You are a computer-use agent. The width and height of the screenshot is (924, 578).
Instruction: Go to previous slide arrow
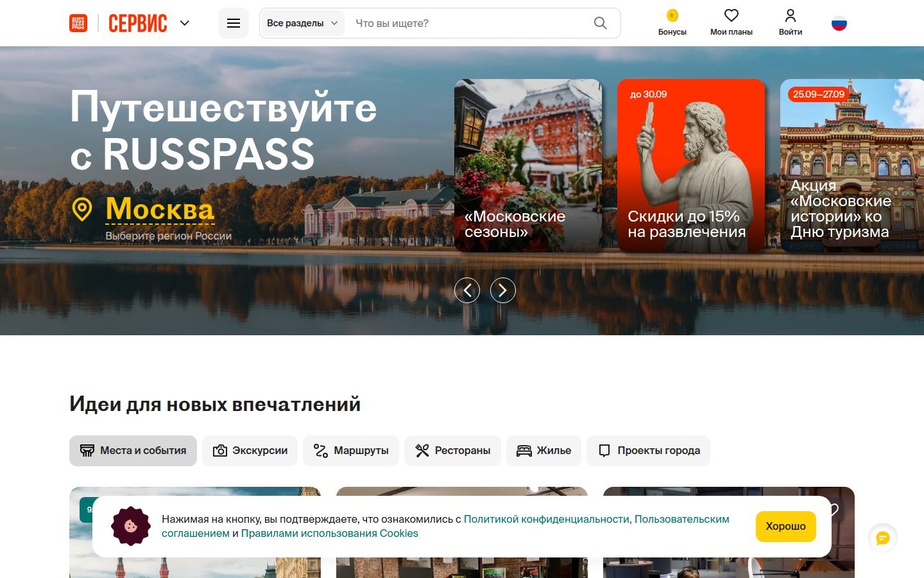467,290
